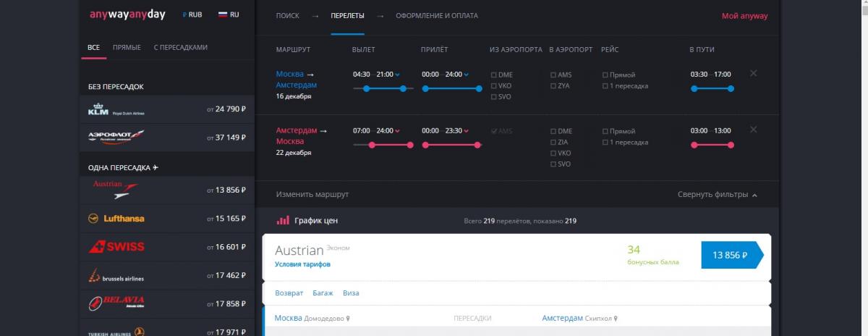Select the SWISS airline logo
The width and height of the screenshot is (868, 336).
[x=116, y=247]
